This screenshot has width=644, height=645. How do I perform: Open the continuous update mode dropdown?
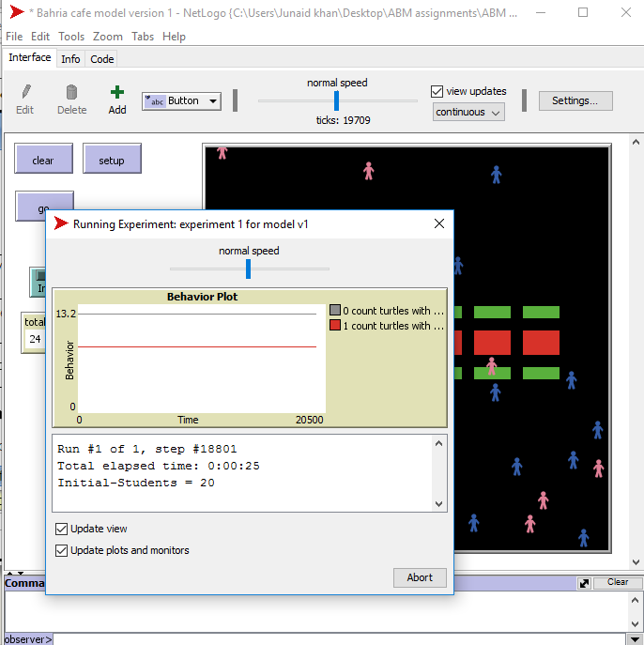(x=468, y=112)
